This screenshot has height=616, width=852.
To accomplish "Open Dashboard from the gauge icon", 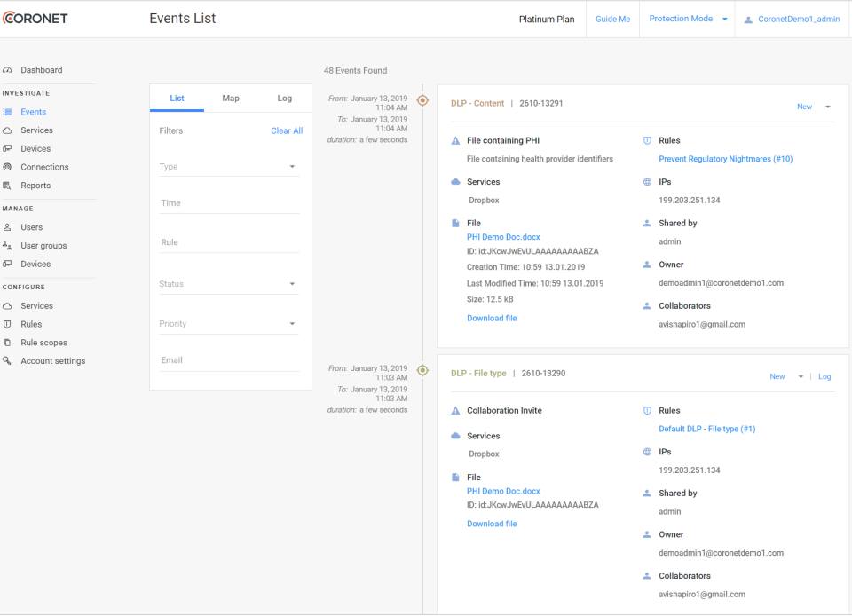I will (7, 70).
